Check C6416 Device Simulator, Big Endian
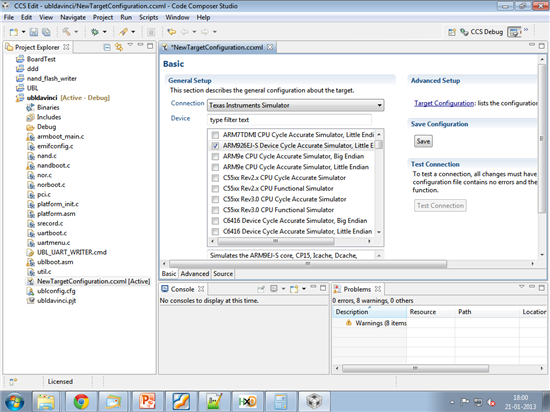 [215, 221]
